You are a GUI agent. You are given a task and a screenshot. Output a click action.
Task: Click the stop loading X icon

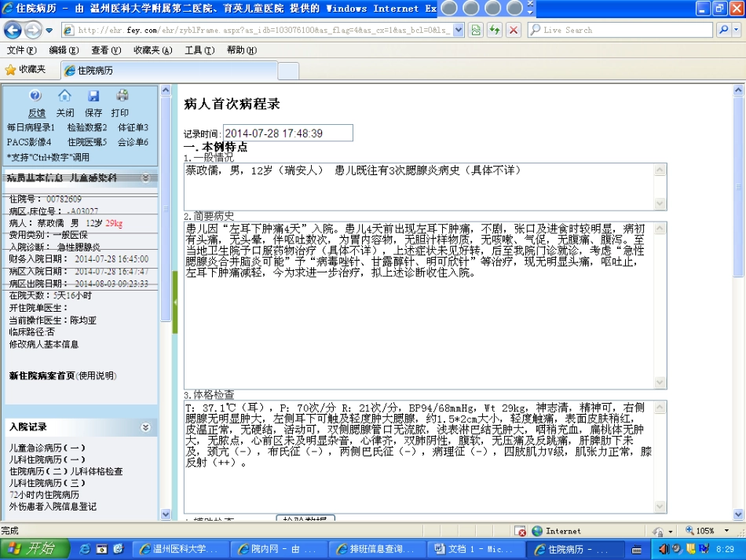pos(514,30)
